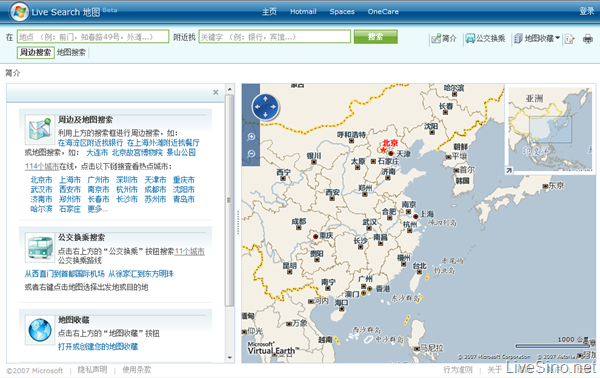This screenshot has width=600, height=378.
Task: Click the 哈尔滨 city marker on map
Action: (455, 94)
